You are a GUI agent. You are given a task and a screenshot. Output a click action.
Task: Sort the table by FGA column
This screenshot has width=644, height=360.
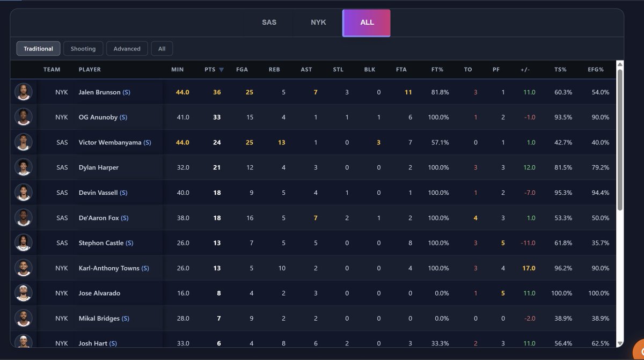[242, 70]
